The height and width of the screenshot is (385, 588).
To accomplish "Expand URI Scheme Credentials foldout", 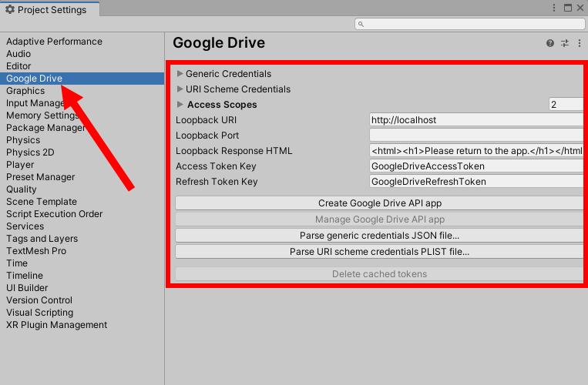I will [x=180, y=89].
